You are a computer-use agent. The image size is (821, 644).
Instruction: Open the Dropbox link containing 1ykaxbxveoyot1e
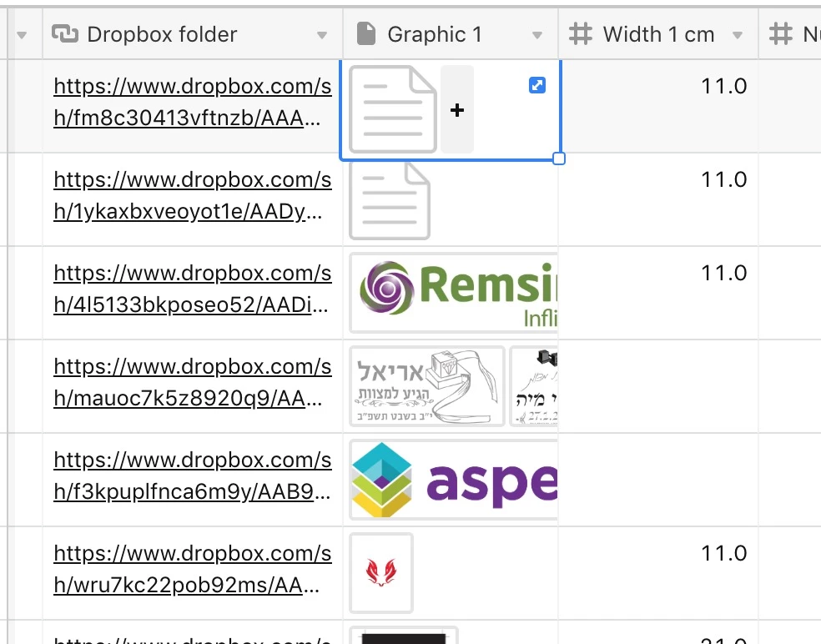193,195
